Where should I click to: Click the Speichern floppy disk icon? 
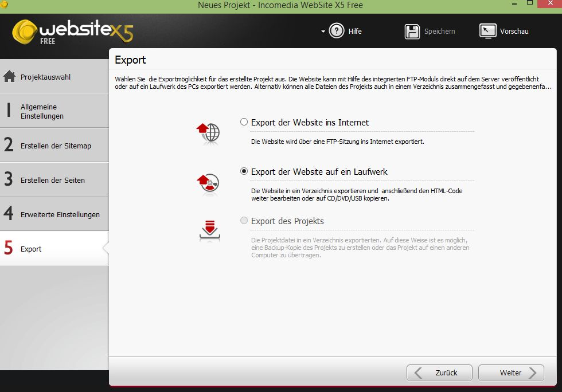[x=412, y=32]
